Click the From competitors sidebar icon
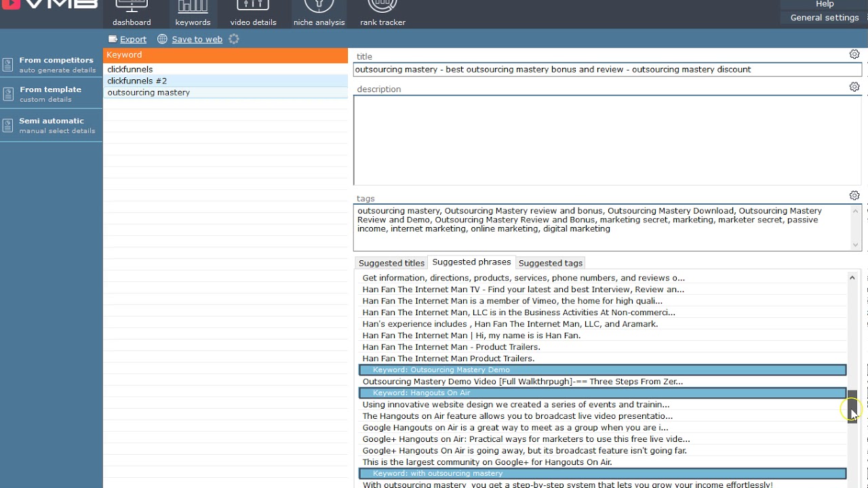Viewport: 868px width, 488px height. pos(7,64)
